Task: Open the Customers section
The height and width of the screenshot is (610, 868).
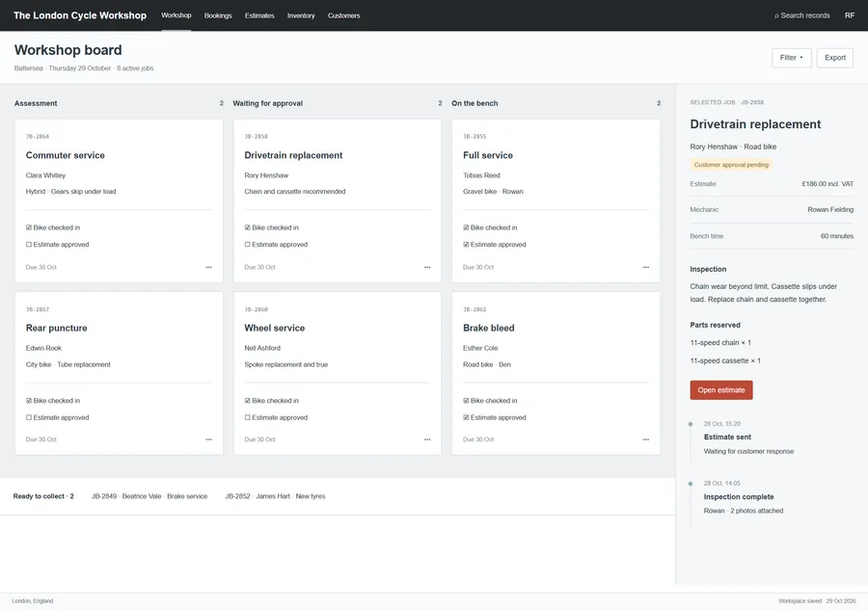Action: point(343,15)
